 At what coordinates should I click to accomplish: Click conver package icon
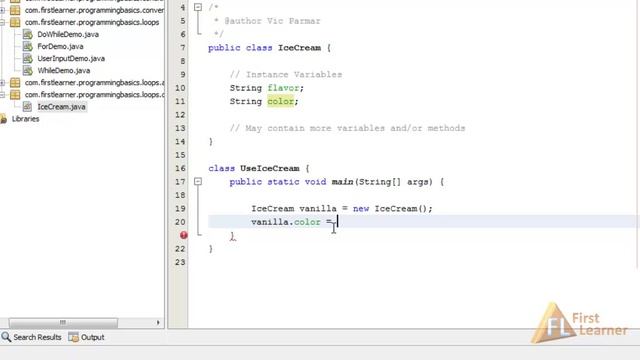tap(15, 10)
